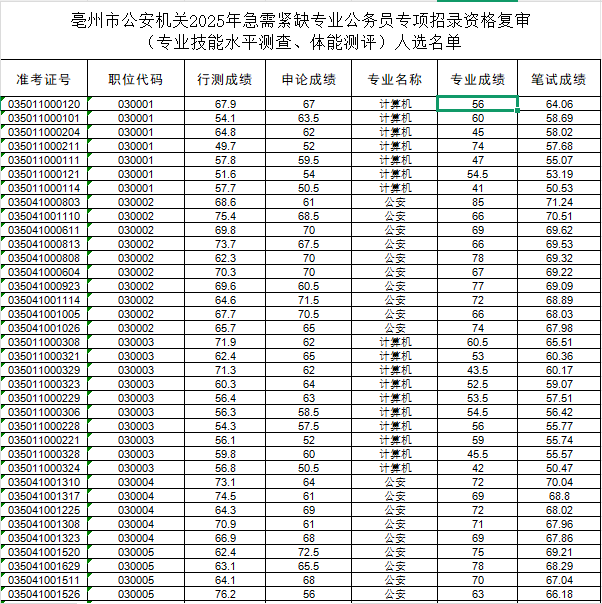Click 笔试成绩 value 64.06 in first row
Viewport: 602px width, 604px height.
559,104
